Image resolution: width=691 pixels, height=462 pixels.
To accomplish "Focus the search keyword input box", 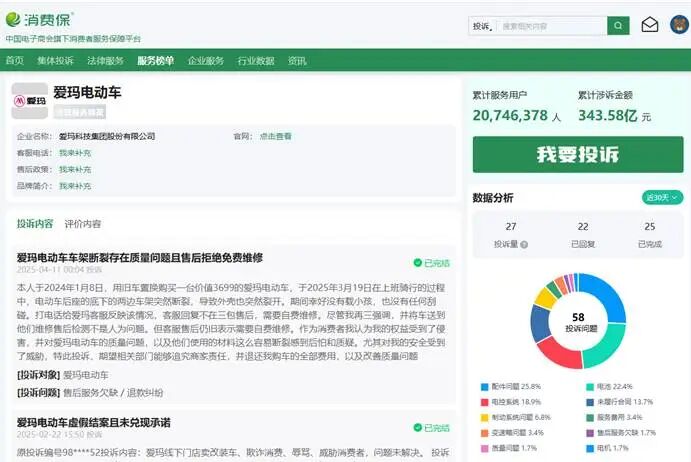I will 553,26.
